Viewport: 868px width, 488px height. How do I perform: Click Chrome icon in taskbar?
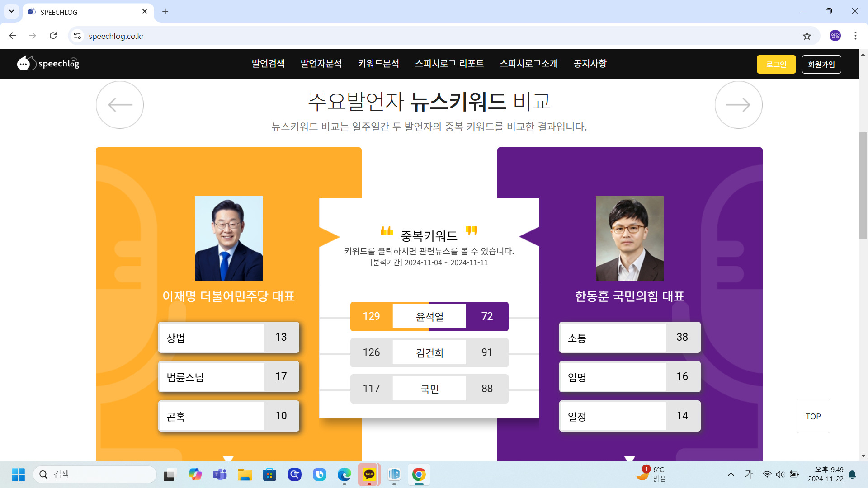[x=419, y=474]
